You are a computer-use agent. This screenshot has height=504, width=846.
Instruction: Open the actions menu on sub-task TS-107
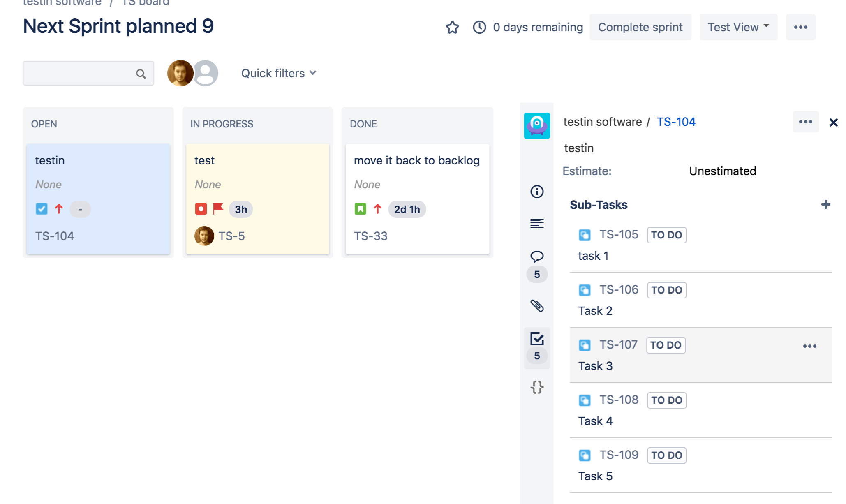(x=810, y=346)
